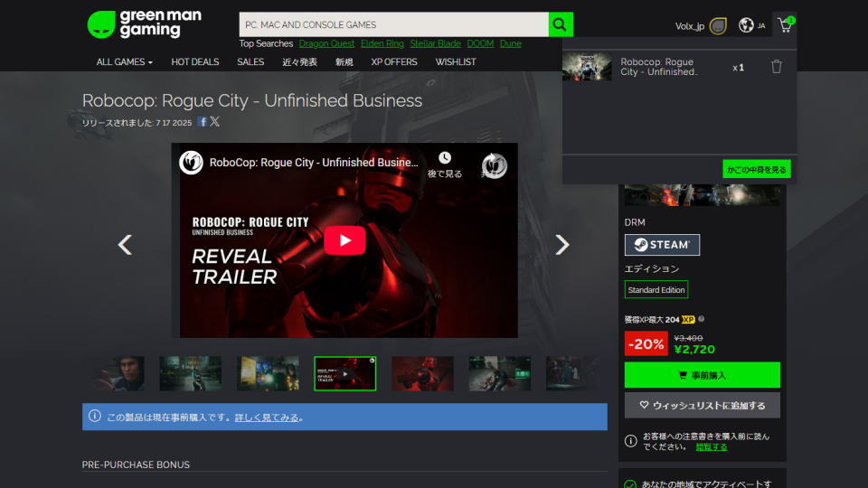Viewport: 868px width, 488px height.
Task: Click the globe language selector icon
Action: click(746, 25)
